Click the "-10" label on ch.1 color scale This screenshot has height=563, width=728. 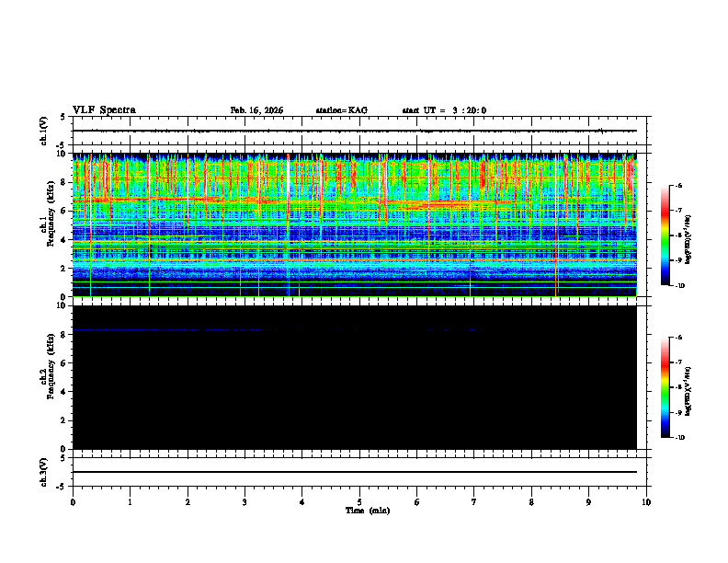point(679,286)
